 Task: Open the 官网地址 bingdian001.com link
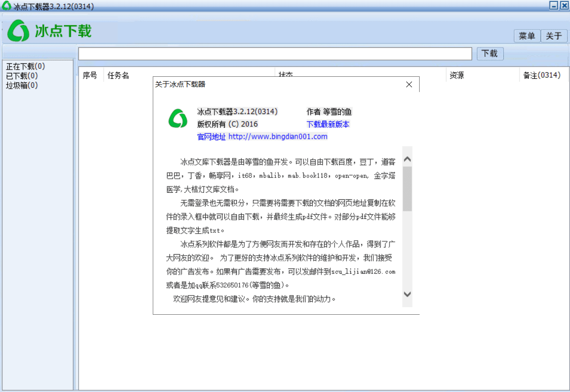click(262, 136)
